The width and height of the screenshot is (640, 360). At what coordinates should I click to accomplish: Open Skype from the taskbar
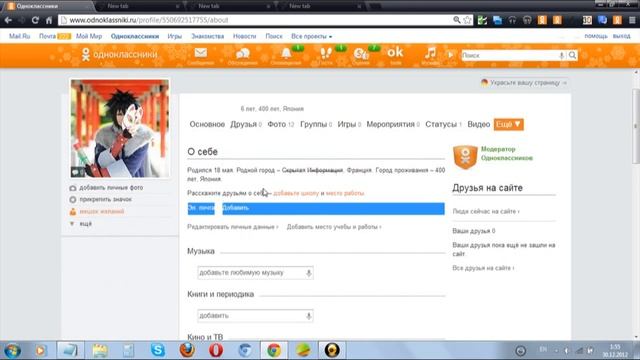[158, 350]
